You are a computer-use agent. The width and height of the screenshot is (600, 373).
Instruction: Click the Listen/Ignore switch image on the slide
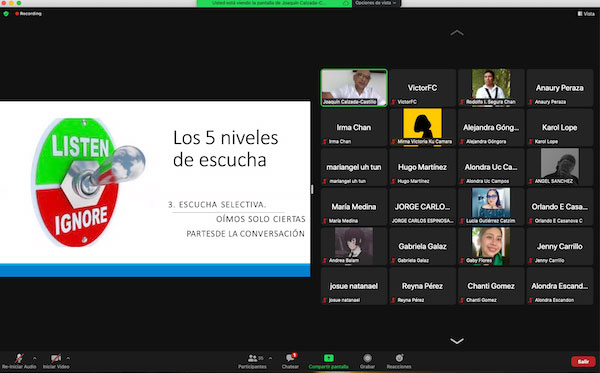coord(87,182)
